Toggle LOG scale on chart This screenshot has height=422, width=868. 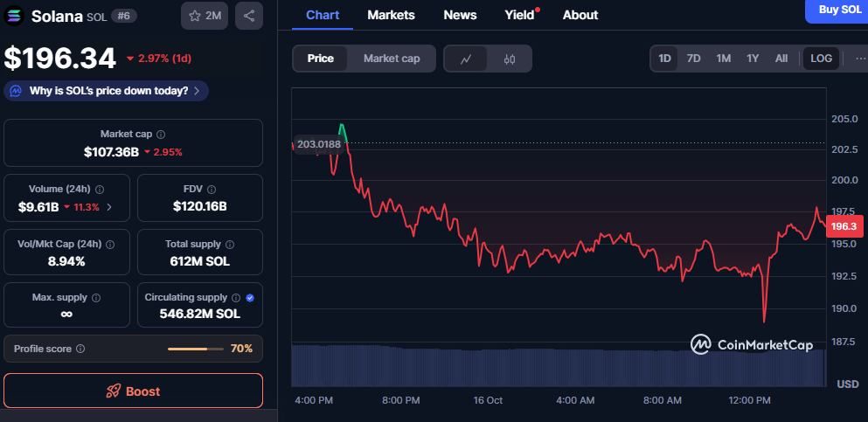[x=821, y=59]
